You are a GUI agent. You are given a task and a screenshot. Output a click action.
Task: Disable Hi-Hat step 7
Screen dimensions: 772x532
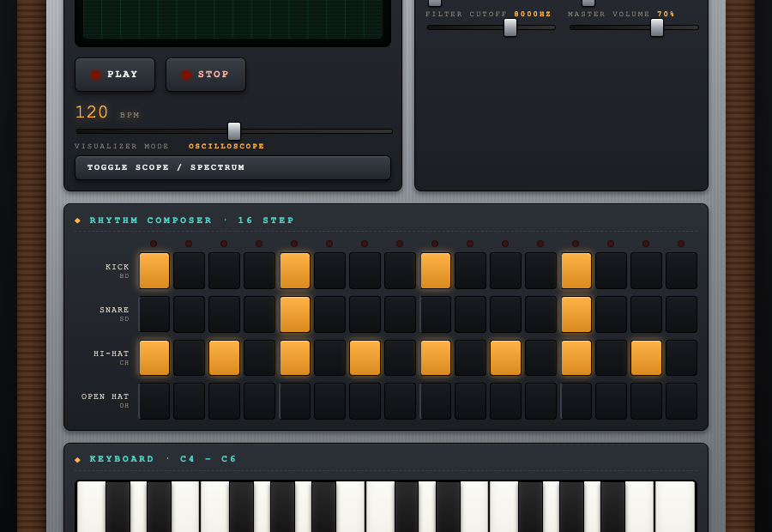pyautogui.click(x=365, y=358)
